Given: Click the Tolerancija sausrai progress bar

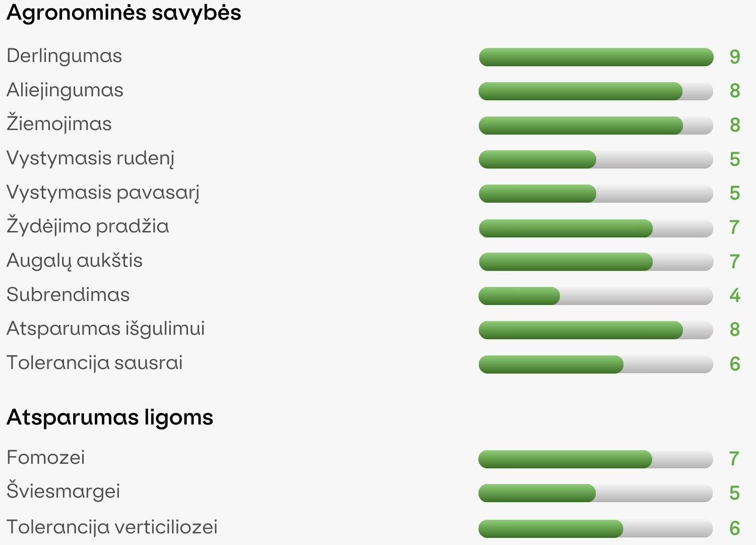Looking at the screenshot, I should click(x=596, y=364).
